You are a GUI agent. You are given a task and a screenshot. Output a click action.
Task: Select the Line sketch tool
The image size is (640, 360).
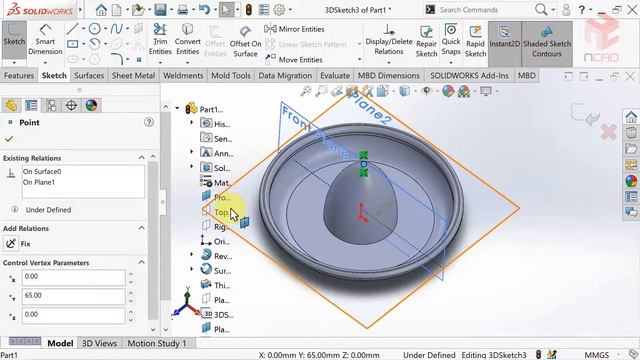[73, 29]
